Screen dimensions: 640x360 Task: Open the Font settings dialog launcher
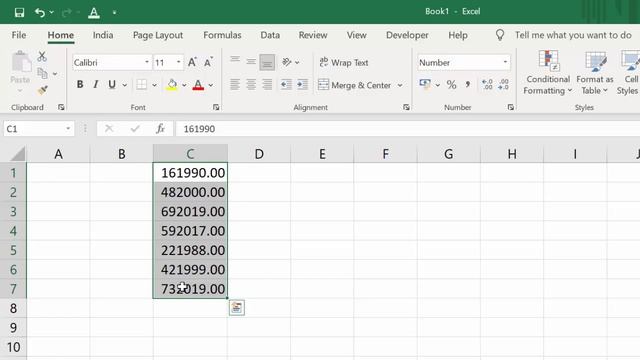coord(216,107)
